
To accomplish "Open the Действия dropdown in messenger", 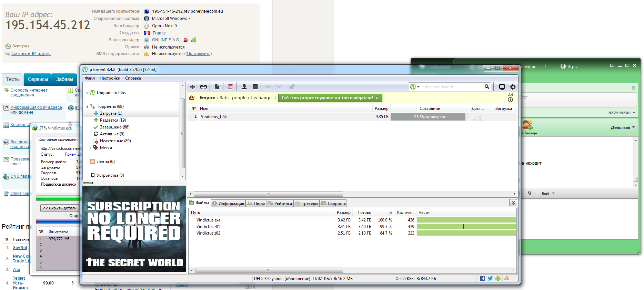I will click(x=623, y=127).
